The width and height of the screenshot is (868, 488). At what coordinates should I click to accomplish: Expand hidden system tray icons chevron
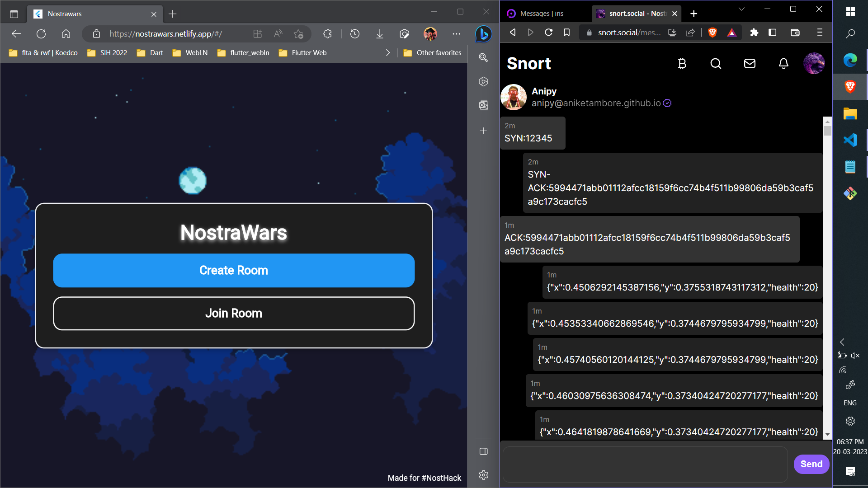842,342
